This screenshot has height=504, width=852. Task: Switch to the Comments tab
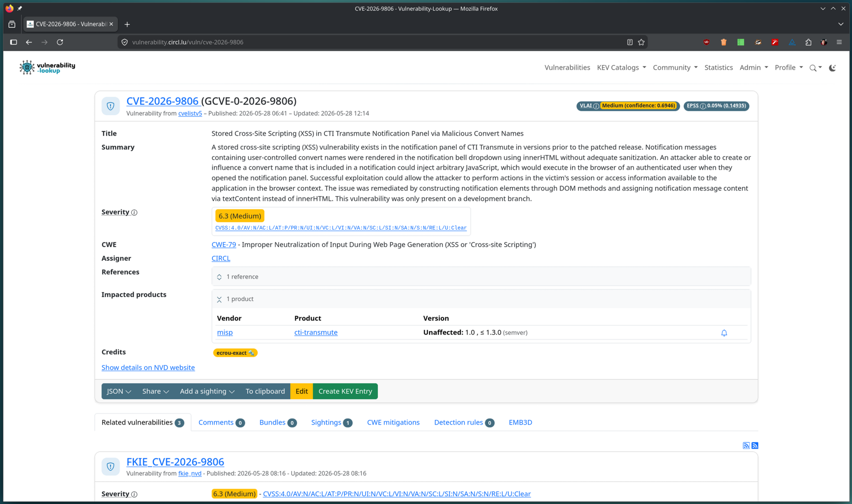(x=221, y=422)
